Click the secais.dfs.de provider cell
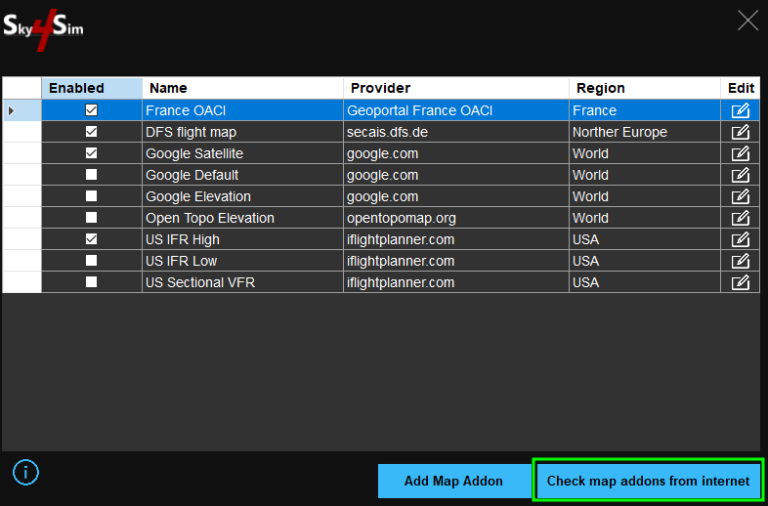Image resolution: width=768 pixels, height=506 pixels. coord(456,132)
